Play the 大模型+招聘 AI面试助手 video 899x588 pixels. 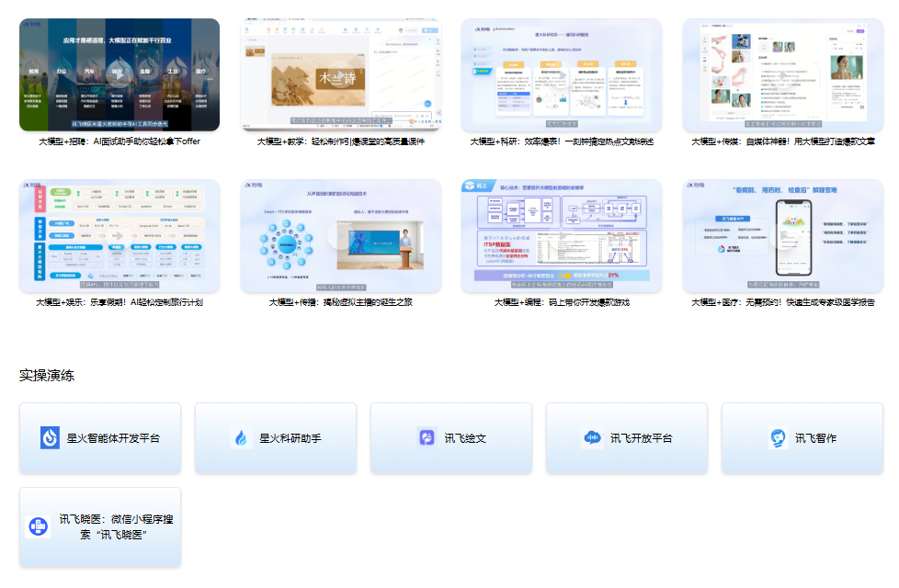click(119, 74)
